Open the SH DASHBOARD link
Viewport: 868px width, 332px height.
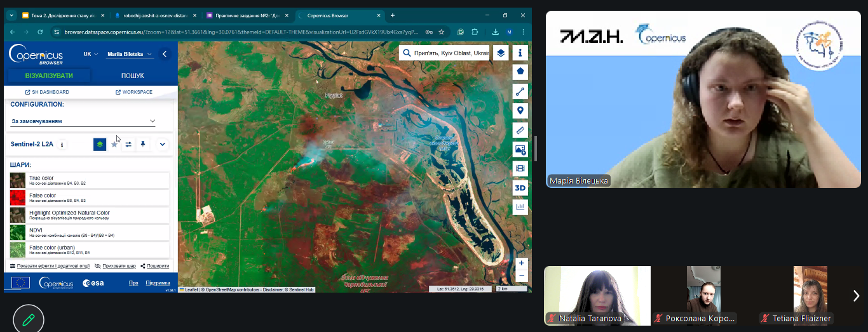pos(47,92)
